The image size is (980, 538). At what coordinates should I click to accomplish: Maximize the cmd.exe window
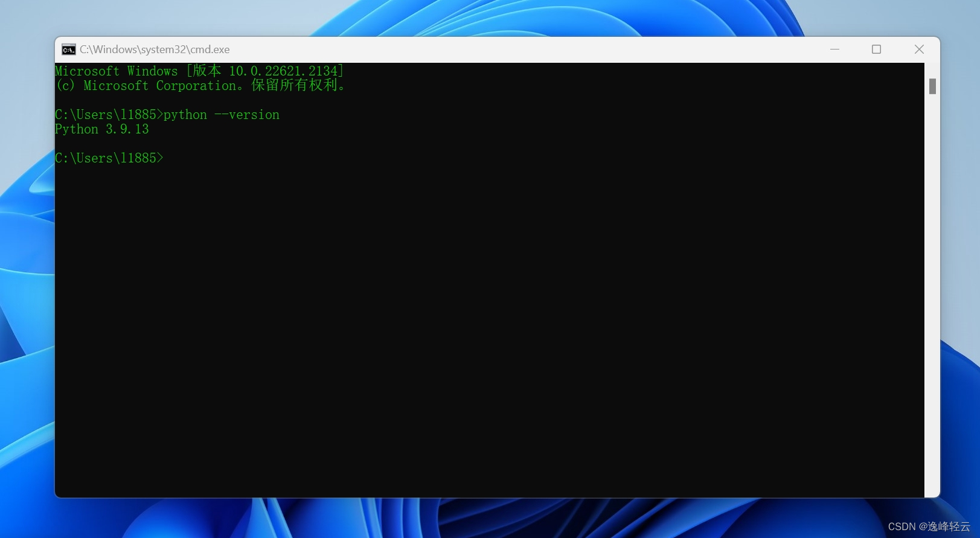click(x=876, y=50)
